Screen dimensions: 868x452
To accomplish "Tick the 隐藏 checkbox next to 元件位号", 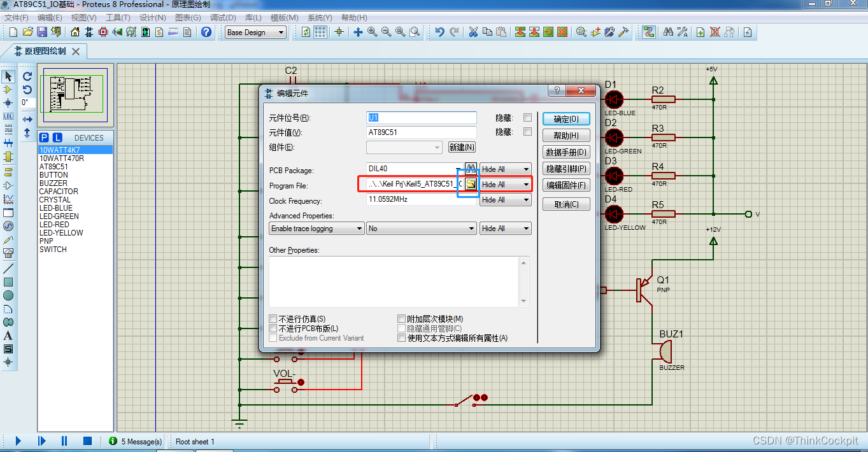I will pos(527,118).
